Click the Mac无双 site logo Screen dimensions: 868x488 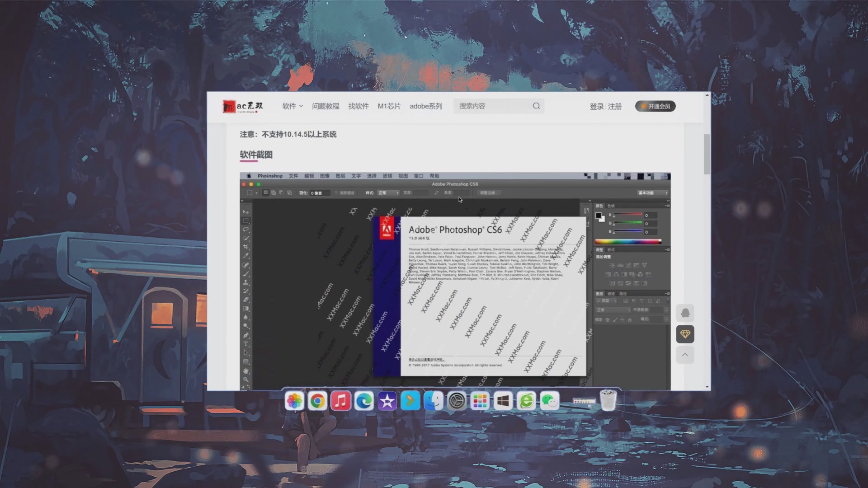243,106
